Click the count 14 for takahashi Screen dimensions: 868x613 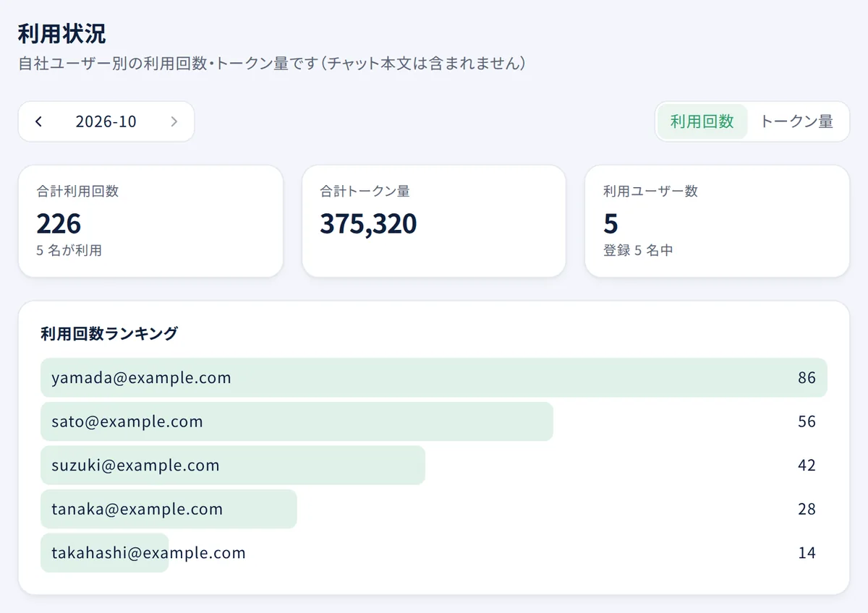(807, 553)
